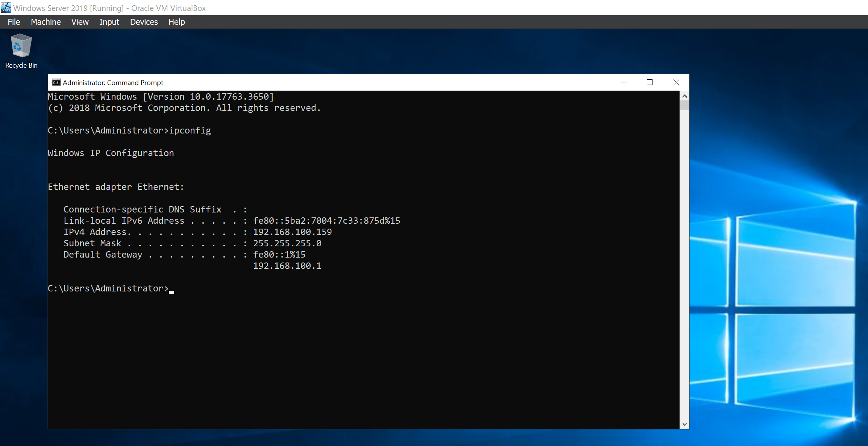Click the Command Prompt title bar icon
868x446 pixels.
[56, 82]
